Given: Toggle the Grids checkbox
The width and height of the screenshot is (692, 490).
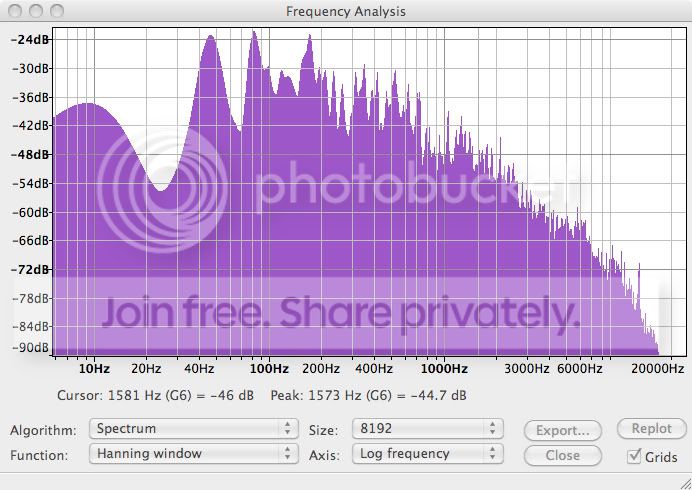Looking at the screenshot, I should coord(634,456).
